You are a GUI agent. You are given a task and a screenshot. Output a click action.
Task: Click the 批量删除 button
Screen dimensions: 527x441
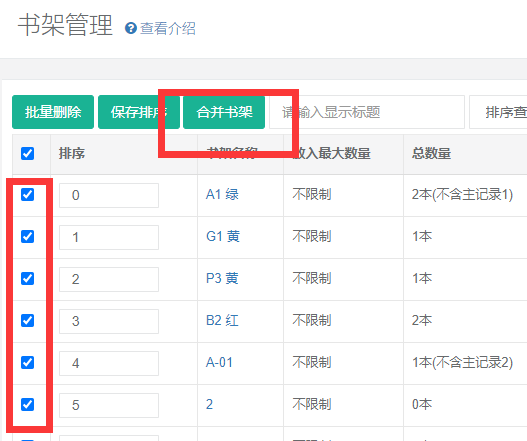pos(53,112)
